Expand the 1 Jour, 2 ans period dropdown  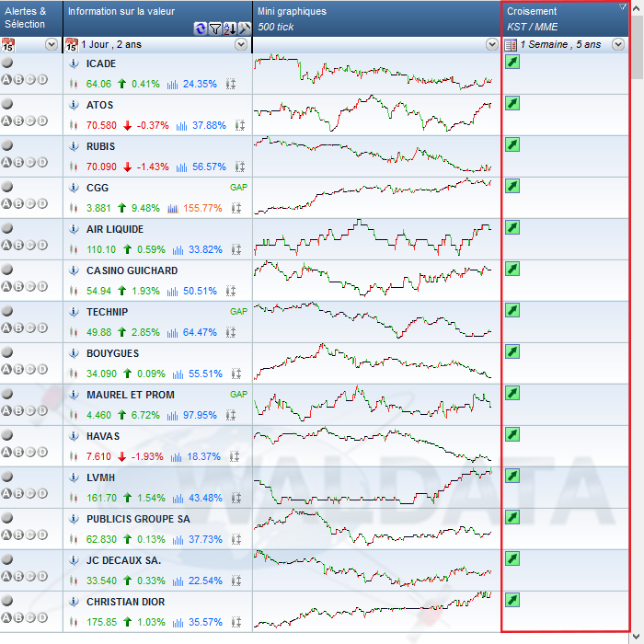coord(241,44)
